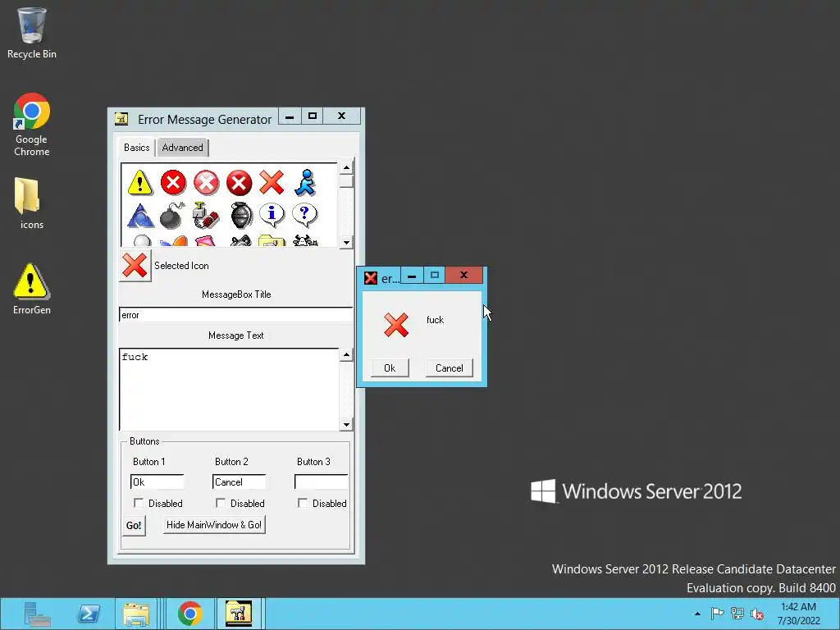Viewport: 840px width, 630px height.
Task: Tick the Disabled checkbox under Button 2
Action: (x=221, y=503)
